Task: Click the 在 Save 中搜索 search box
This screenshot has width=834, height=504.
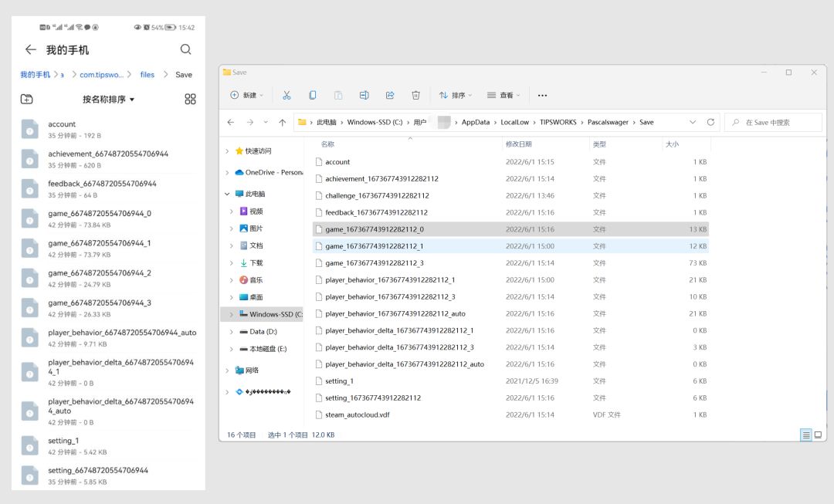Action: (776, 122)
